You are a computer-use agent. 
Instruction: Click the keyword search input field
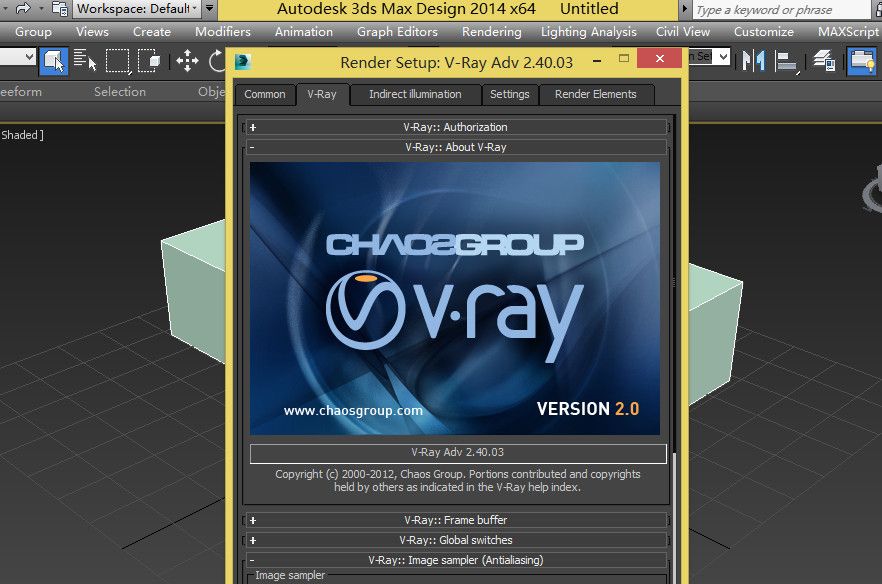[x=780, y=10]
